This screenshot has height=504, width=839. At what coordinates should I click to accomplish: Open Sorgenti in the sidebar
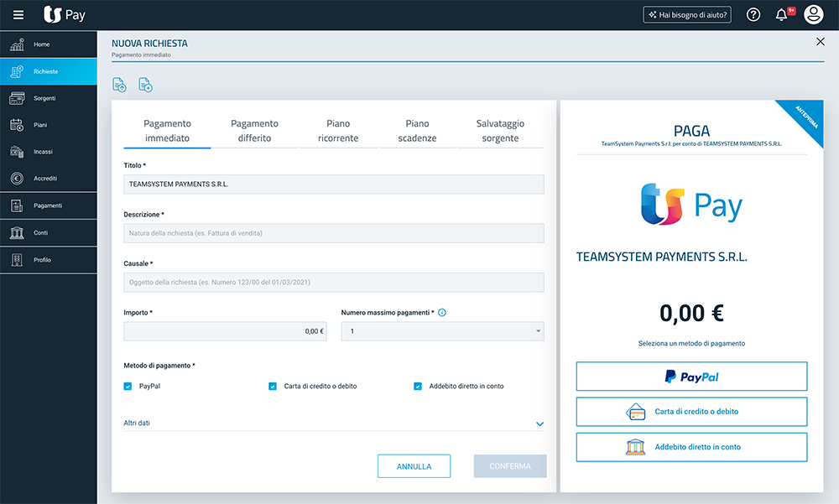pos(48,98)
